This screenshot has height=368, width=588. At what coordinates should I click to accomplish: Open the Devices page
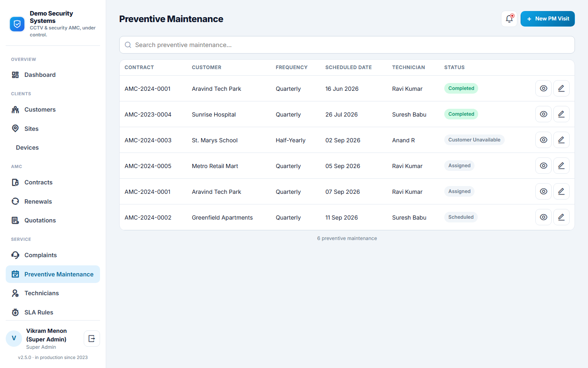click(x=53, y=148)
